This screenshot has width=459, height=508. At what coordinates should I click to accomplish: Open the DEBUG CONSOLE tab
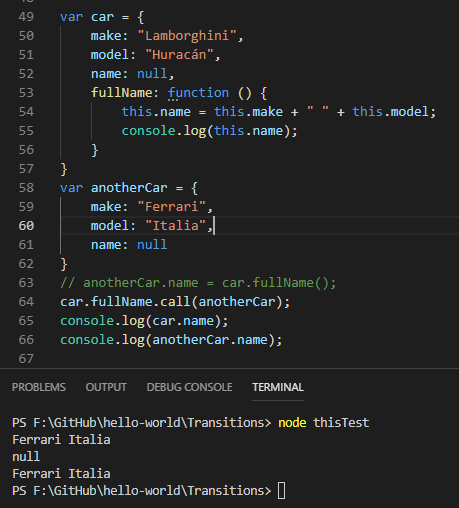pos(189,387)
